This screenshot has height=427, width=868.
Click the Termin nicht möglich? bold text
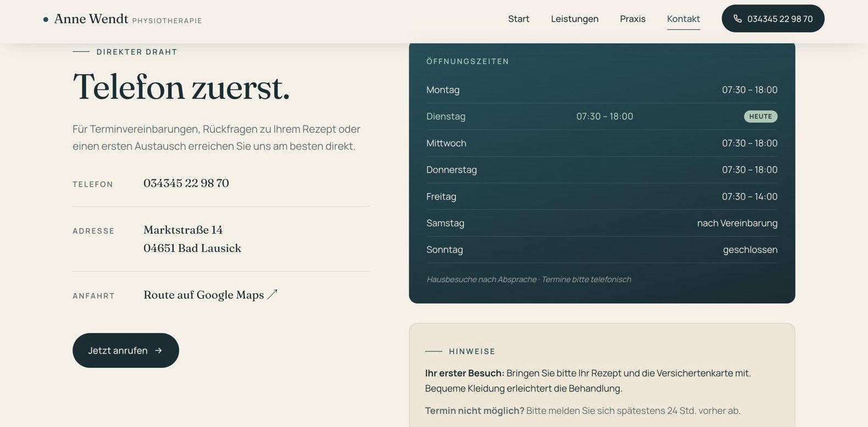[x=475, y=411]
